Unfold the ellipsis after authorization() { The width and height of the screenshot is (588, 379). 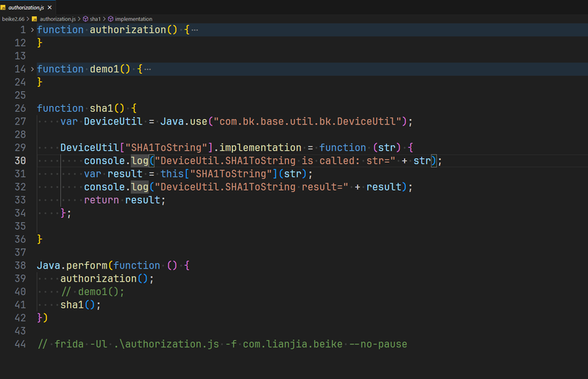click(195, 30)
